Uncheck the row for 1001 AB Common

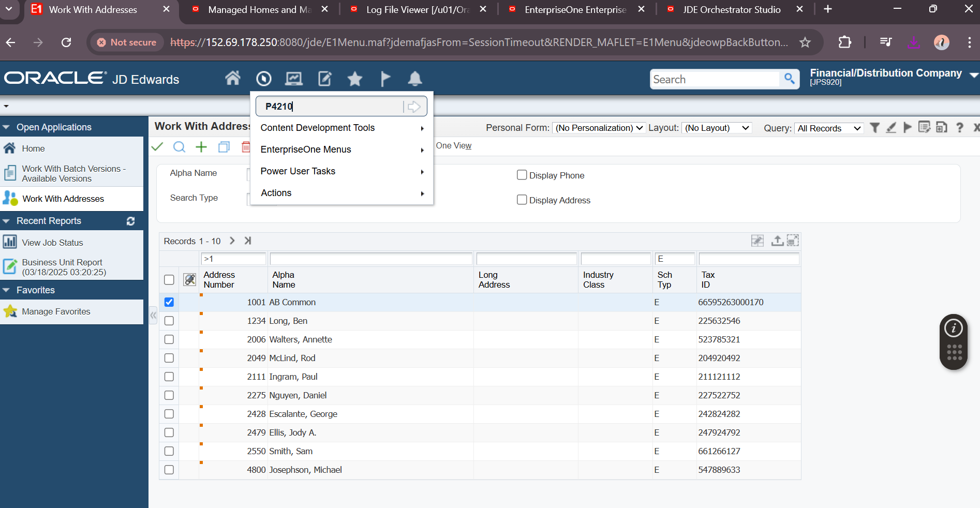pyautogui.click(x=169, y=302)
